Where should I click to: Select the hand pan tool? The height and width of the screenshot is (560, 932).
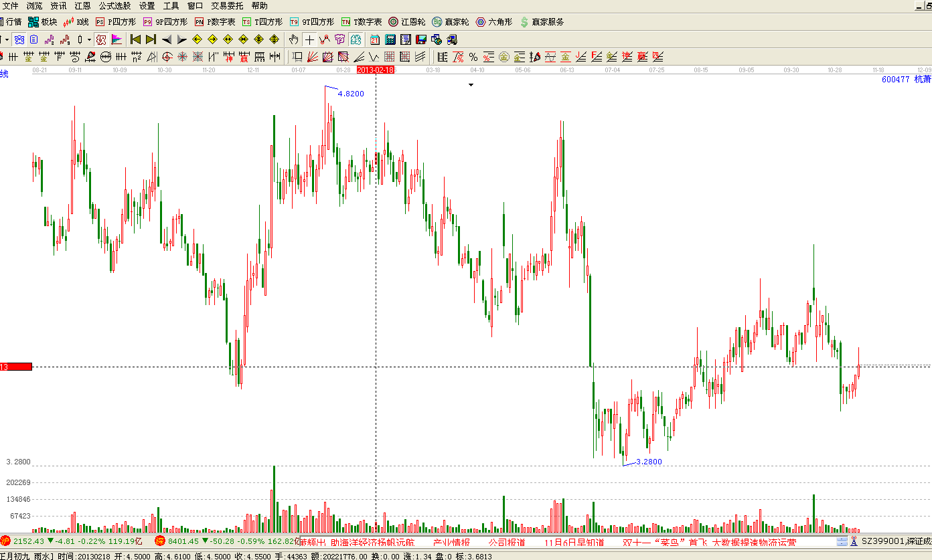click(293, 39)
